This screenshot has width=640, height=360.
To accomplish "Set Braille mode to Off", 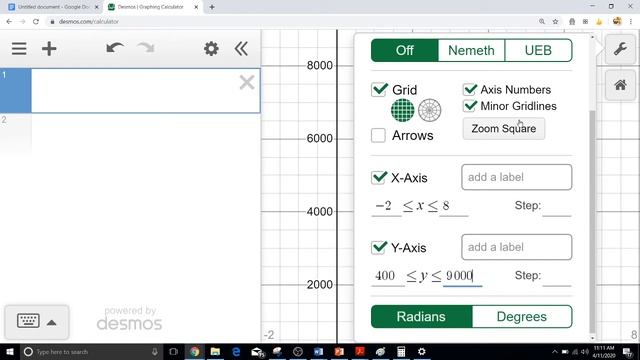I will (404, 50).
